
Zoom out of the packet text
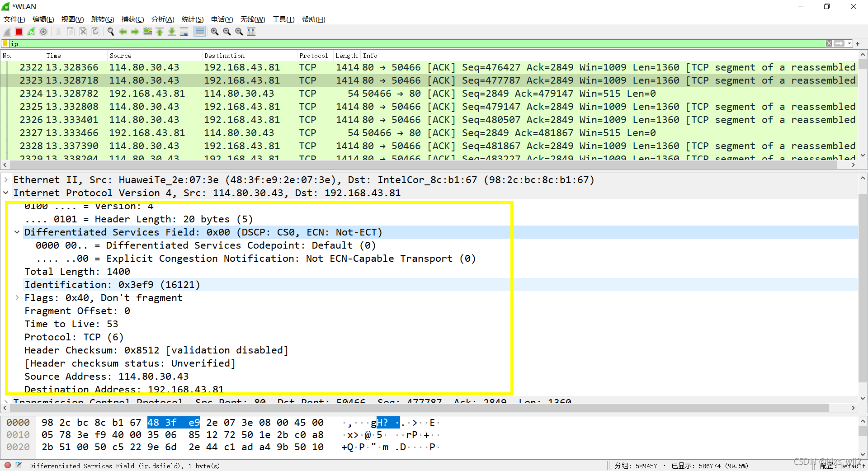point(227,32)
